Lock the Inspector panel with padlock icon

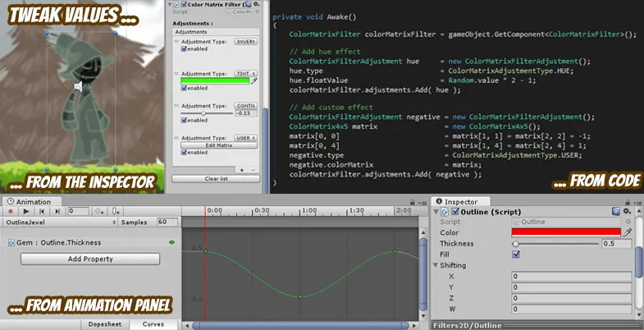click(627, 203)
